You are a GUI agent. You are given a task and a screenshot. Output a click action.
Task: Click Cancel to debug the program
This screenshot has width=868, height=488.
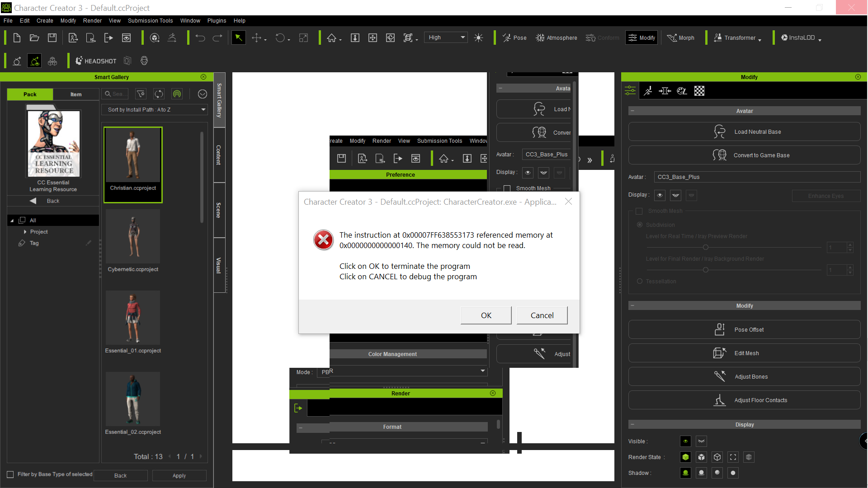pyautogui.click(x=542, y=315)
